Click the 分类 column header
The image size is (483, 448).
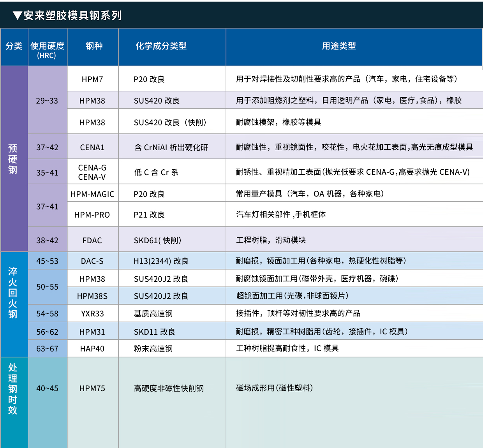(x=14, y=46)
